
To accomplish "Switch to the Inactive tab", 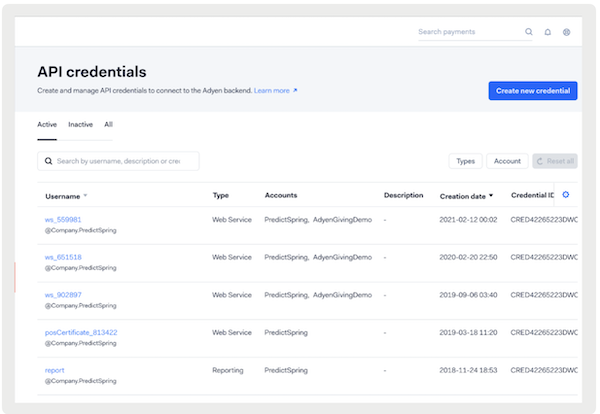I will click(80, 124).
